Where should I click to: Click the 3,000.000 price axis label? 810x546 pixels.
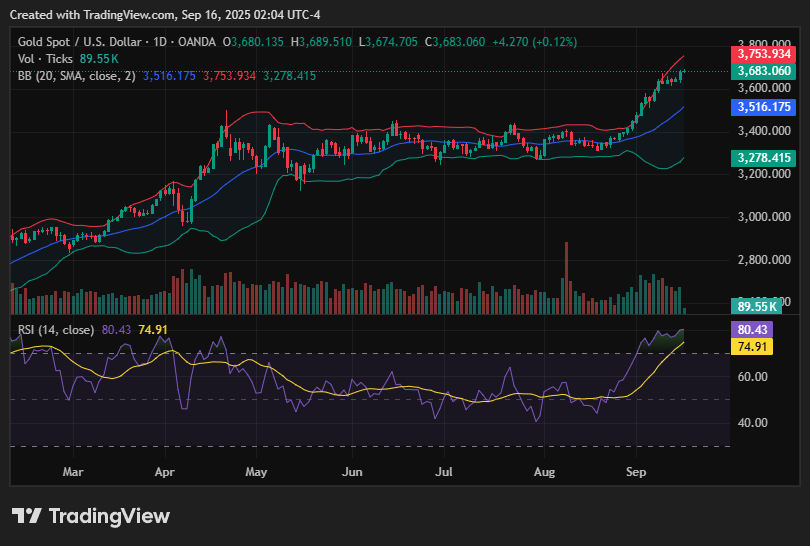coord(764,217)
